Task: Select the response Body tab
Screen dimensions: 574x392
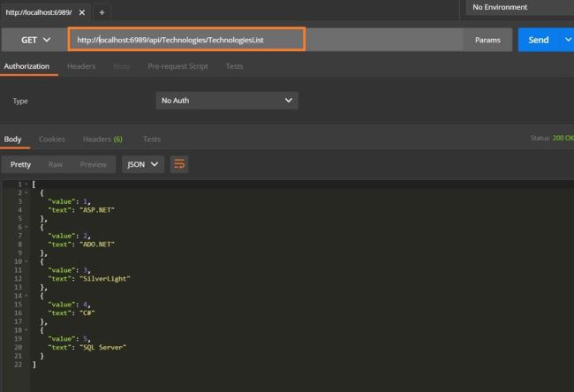Action: [x=12, y=139]
